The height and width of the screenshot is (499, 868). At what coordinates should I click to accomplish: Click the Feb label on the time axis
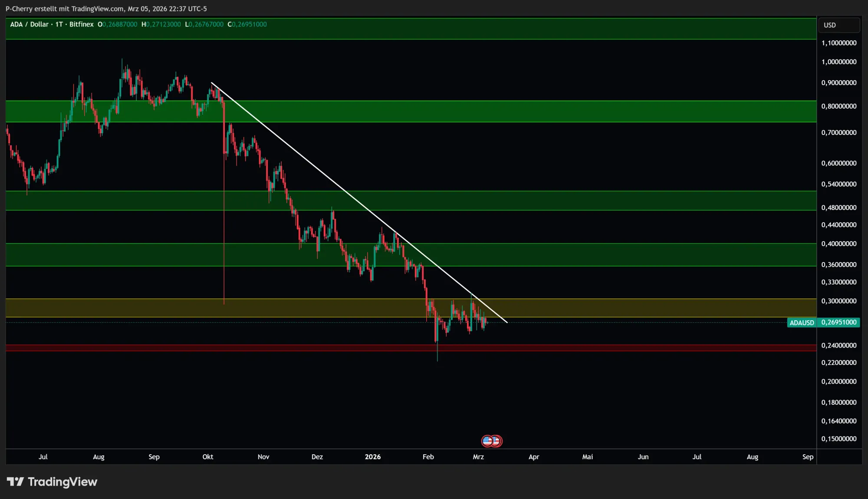click(x=428, y=457)
